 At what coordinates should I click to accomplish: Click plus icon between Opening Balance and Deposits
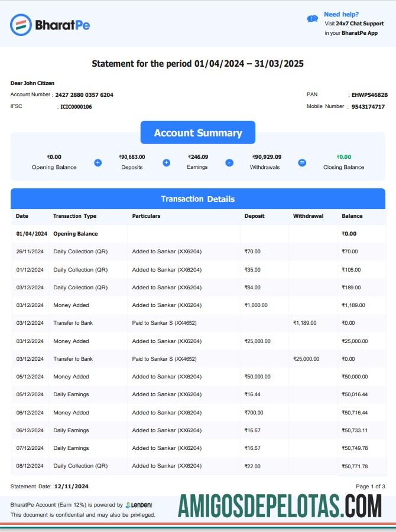(x=98, y=162)
